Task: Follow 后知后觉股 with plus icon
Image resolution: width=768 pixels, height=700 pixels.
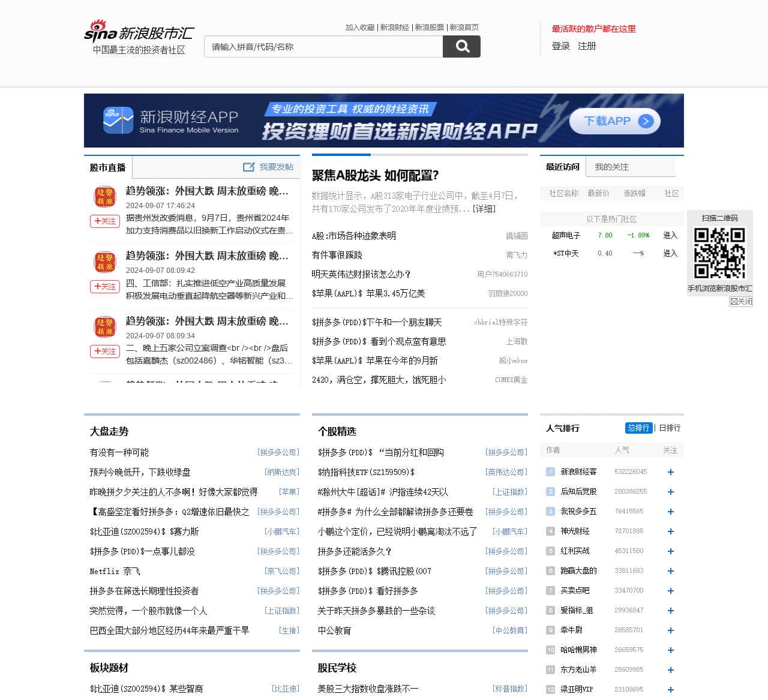Action: [x=671, y=492]
